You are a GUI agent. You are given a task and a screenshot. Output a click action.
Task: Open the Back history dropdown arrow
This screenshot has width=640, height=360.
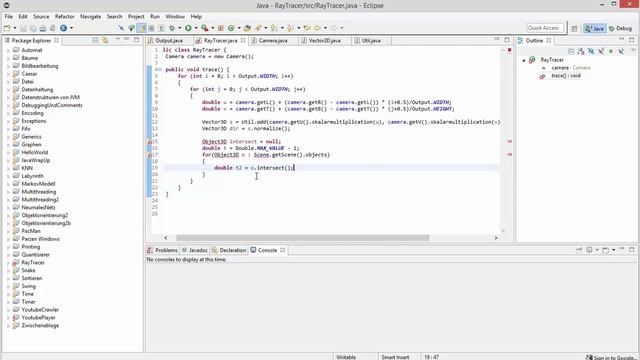(325, 28)
